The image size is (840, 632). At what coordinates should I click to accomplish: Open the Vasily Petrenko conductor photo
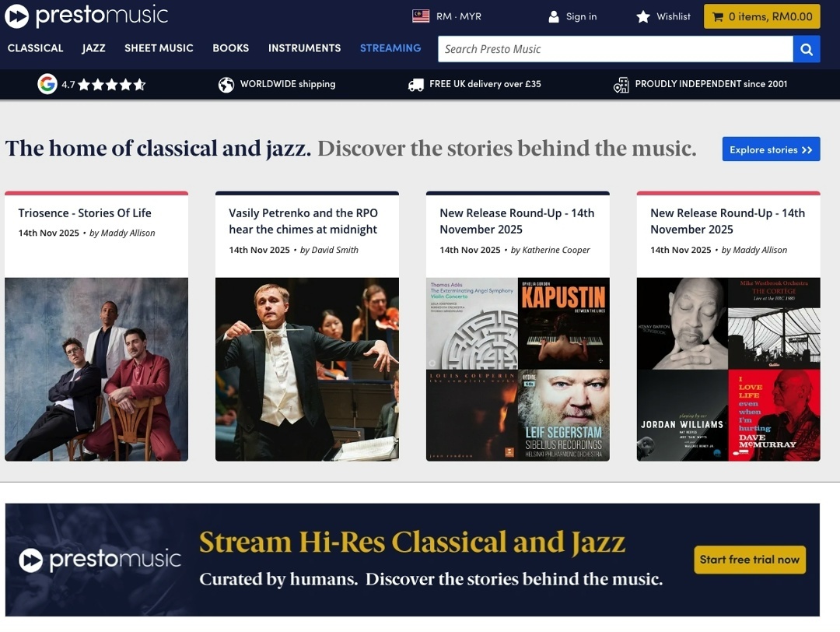click(x=307, y=370)
